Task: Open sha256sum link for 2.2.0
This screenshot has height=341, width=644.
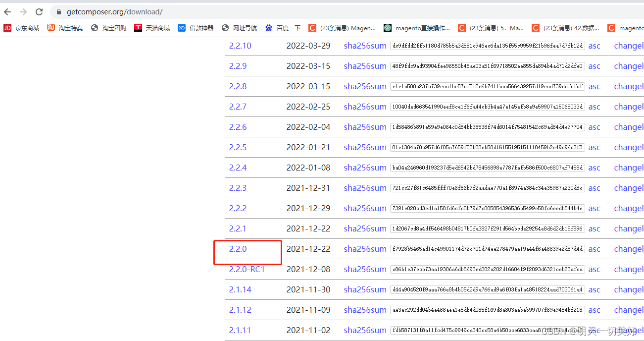Action: click(365, 249)
